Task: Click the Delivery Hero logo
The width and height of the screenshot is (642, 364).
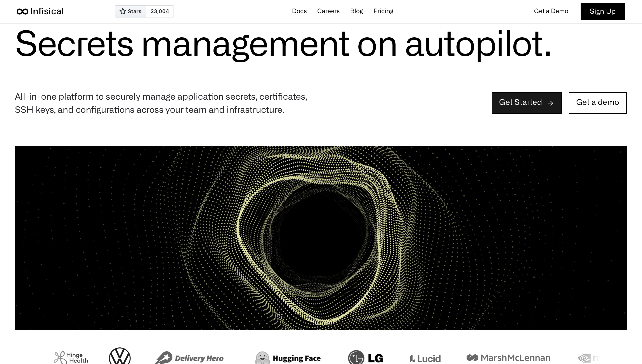Action: pos(189,358)
